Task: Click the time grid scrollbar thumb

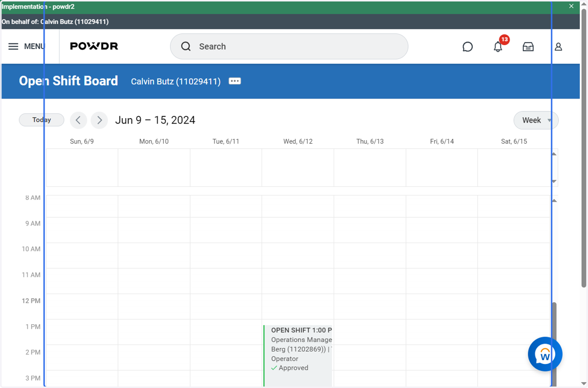Action: (554, 344)
